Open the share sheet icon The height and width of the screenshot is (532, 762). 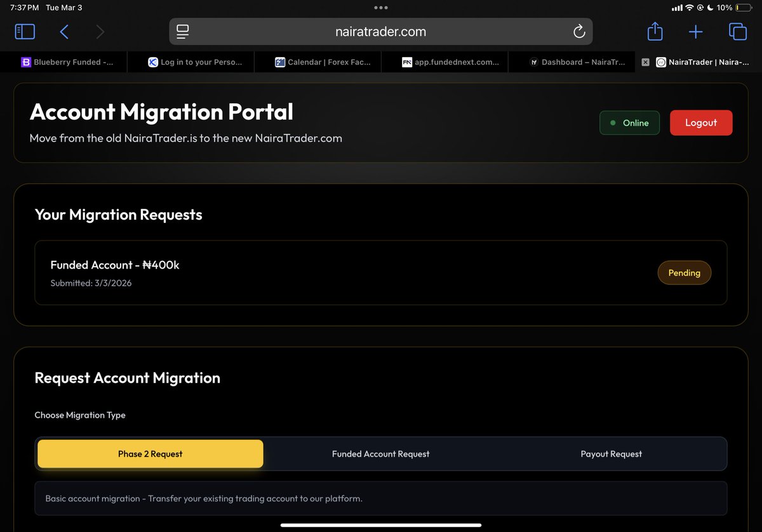(655, 31)
